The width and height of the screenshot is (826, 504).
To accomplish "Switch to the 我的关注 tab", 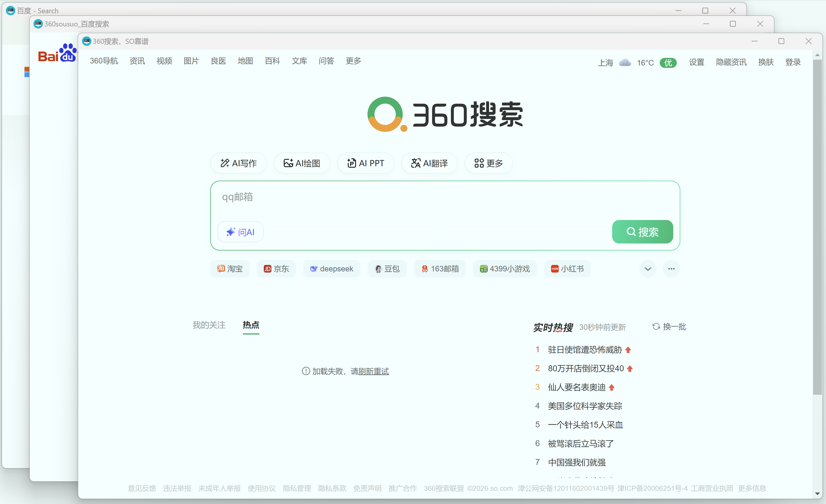I will coord(209,325).
